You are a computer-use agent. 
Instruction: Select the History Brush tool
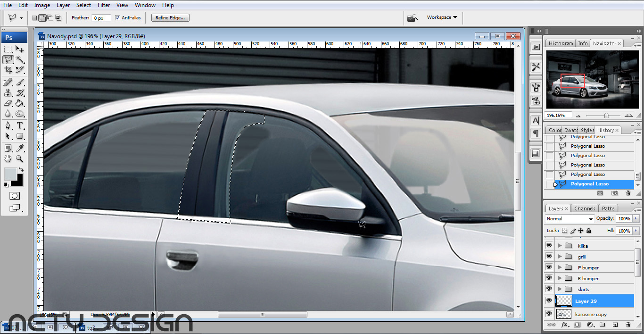click(20, 93)
